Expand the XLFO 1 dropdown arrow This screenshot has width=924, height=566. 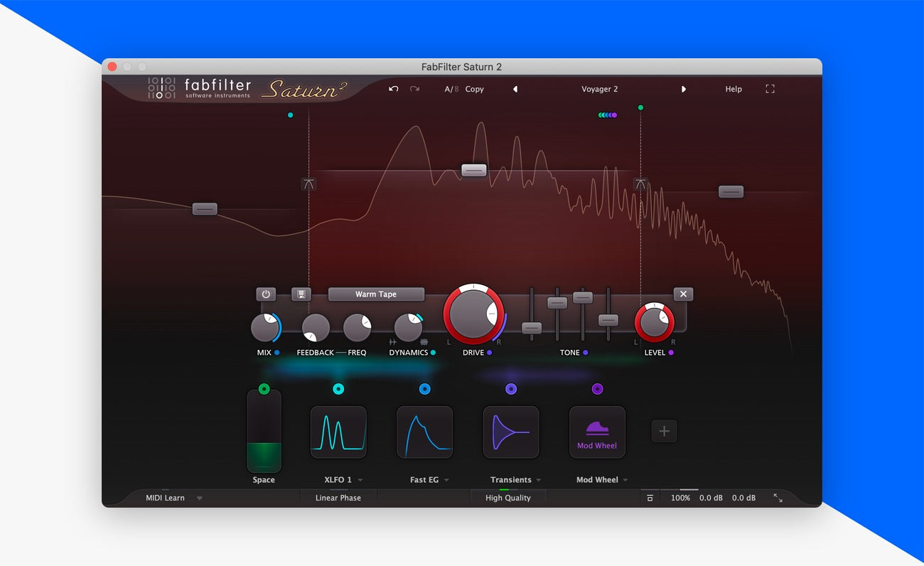tap(360, 480)
